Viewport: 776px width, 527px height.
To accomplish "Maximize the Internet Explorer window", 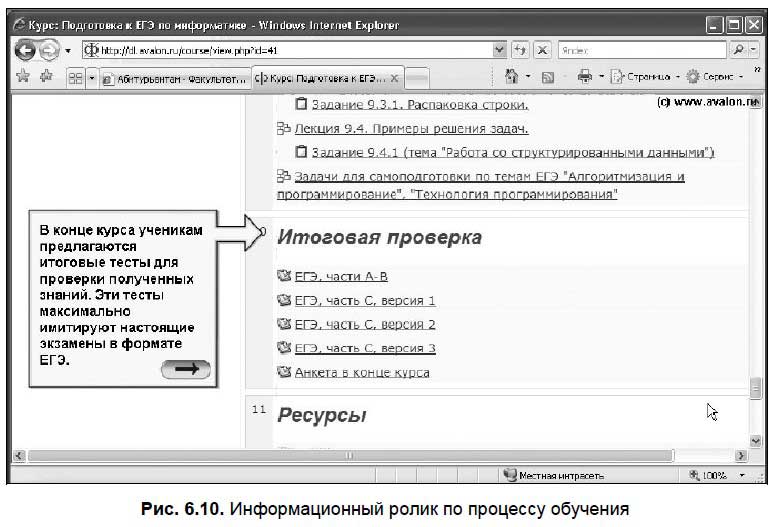I will [734, 25].
